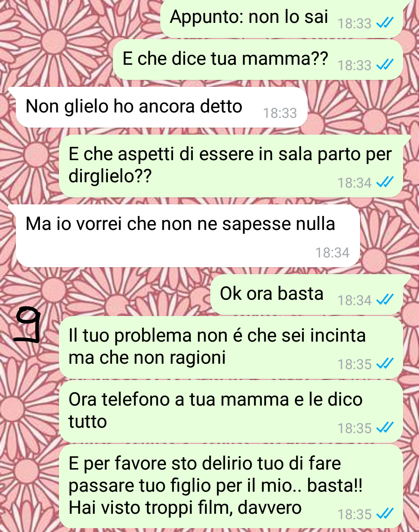This screenshot has height=532, width=419.
Task: Tap double checkmark beside 'E che dice tua mamma??'
Action: pyautogui.click(x=385, y=65)
